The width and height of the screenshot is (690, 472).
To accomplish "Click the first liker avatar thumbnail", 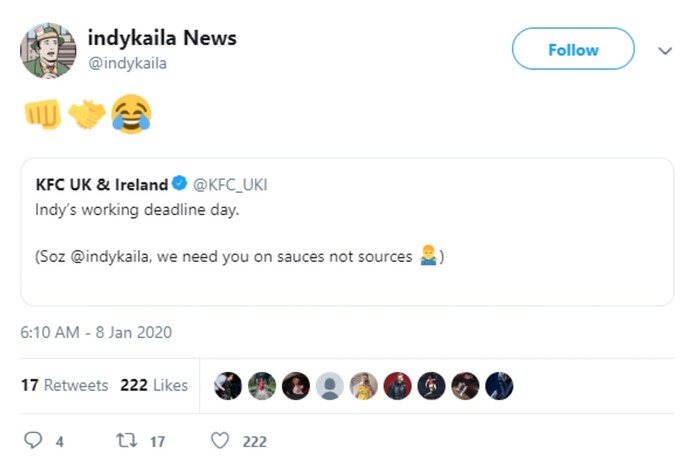I will [228, 386].
